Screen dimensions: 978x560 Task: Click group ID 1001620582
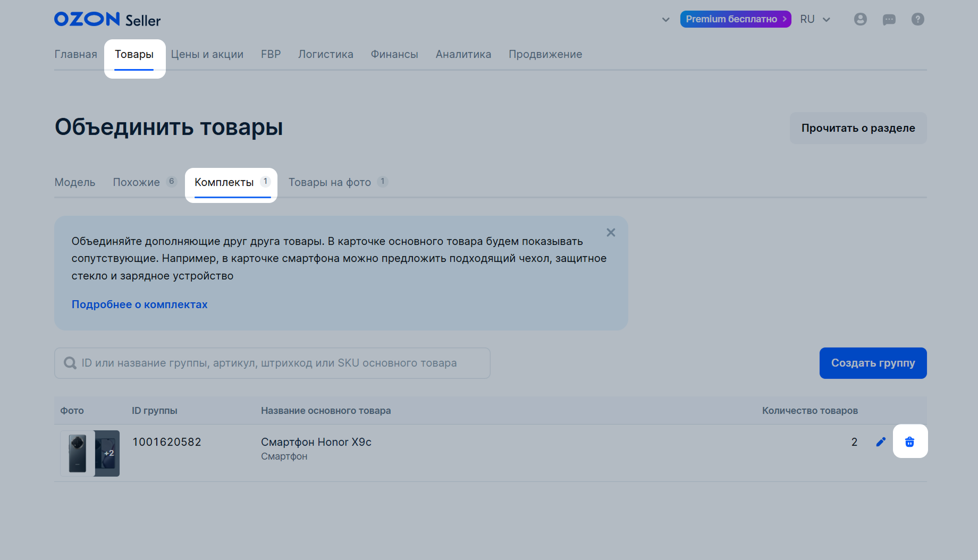(167, 442)
